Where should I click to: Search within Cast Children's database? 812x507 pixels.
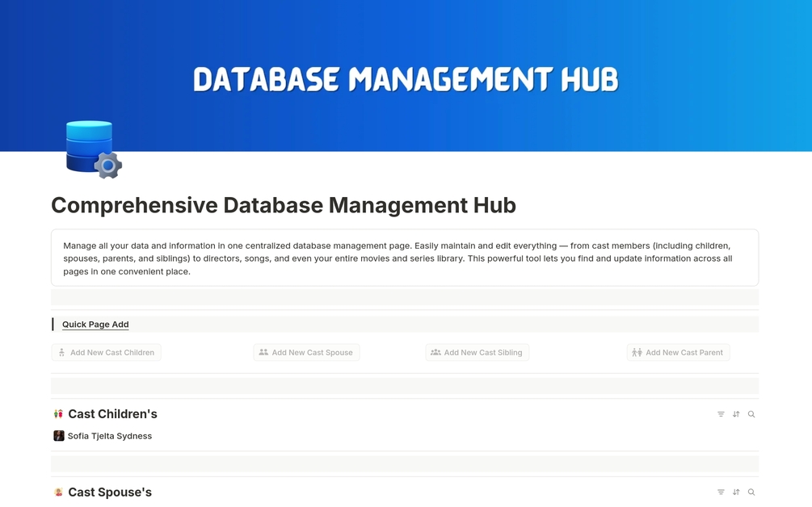pyautogui.click(x=751, y=414)
